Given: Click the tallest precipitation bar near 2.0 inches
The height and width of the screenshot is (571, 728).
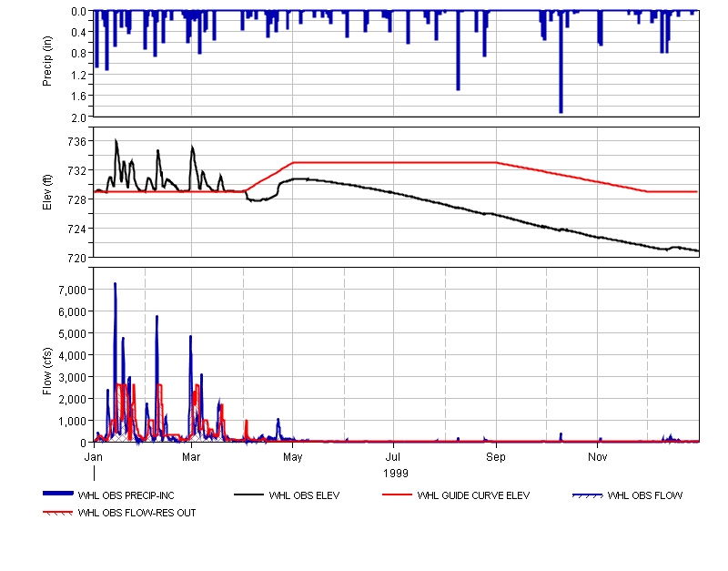Looking at the screenshot, I should pyautogui.click(x=561, y=62).
